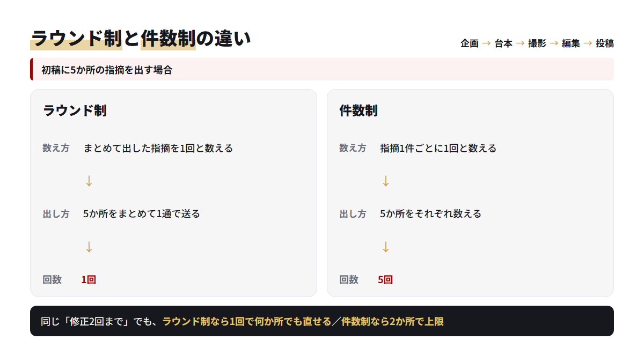Click footer text 同じ「修正2回まで」でも、
Image resolution: width=644 pixels, height=362 pixels.
click(100, 322)
